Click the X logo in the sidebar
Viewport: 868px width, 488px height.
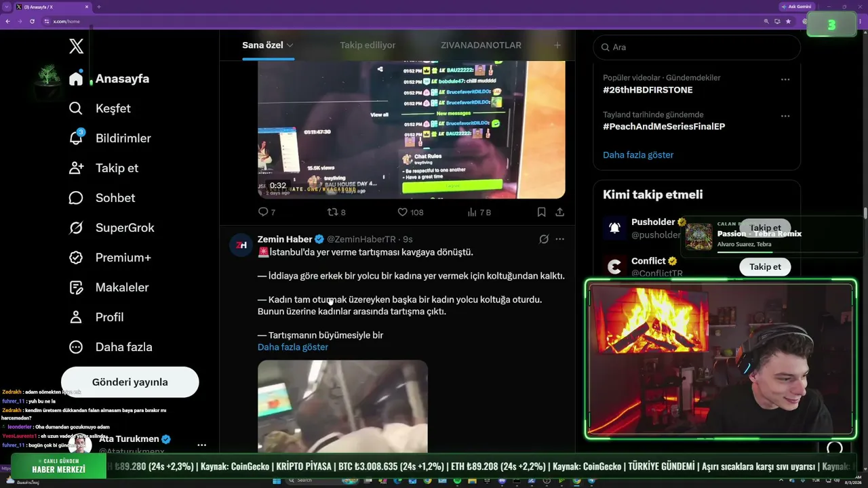[x=77, y=46]
